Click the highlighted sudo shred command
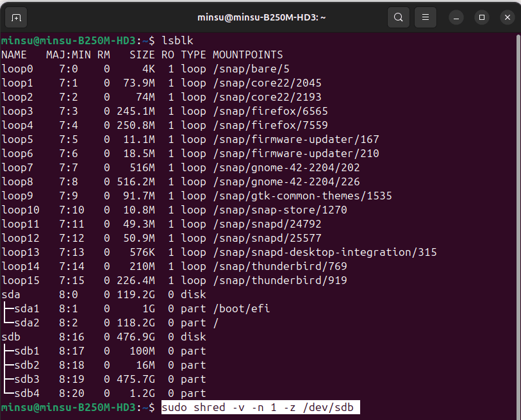The width and height of the screenshot is (521, 420). [x=260, y=408]
